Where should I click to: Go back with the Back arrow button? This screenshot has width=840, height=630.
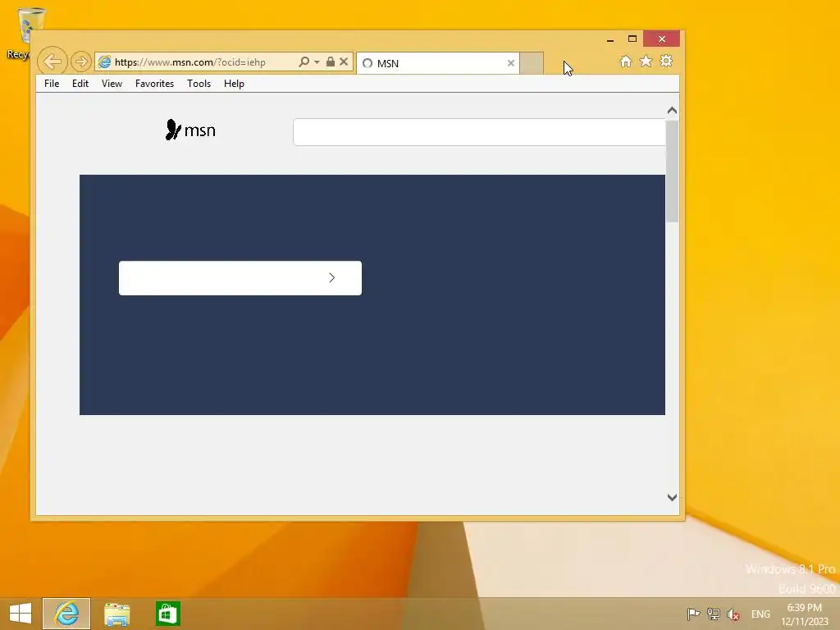click(x=52, y=62)
